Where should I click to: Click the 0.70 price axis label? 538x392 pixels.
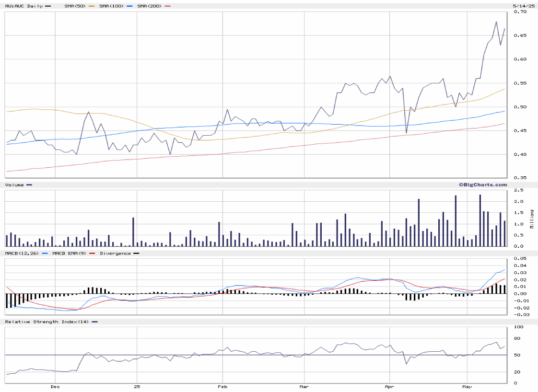[x=520, y=12]
